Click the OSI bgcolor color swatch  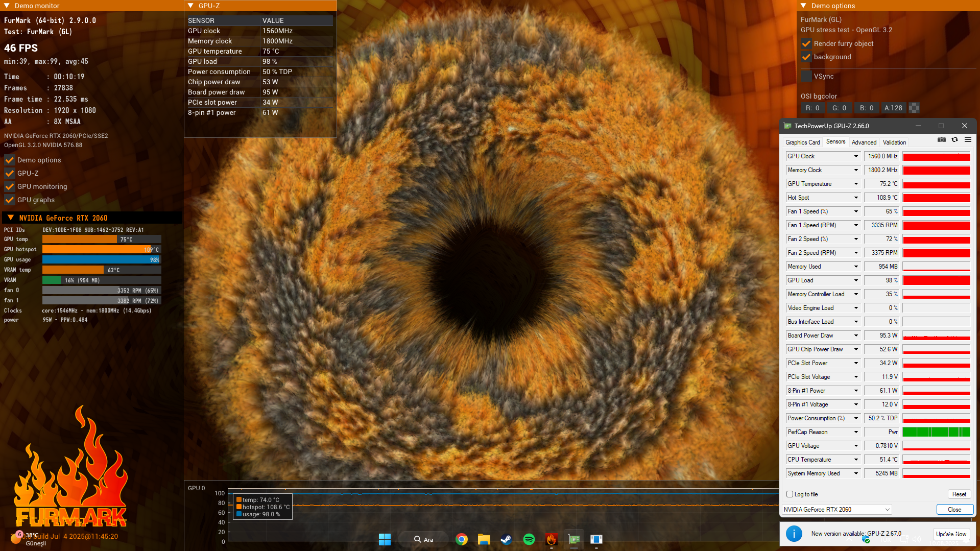point(914,108)
